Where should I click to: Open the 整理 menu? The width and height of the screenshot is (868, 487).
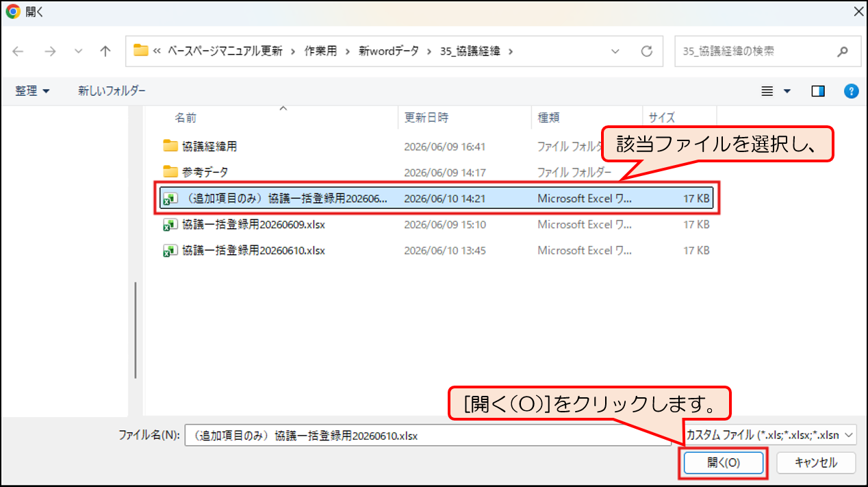[33, 90]
